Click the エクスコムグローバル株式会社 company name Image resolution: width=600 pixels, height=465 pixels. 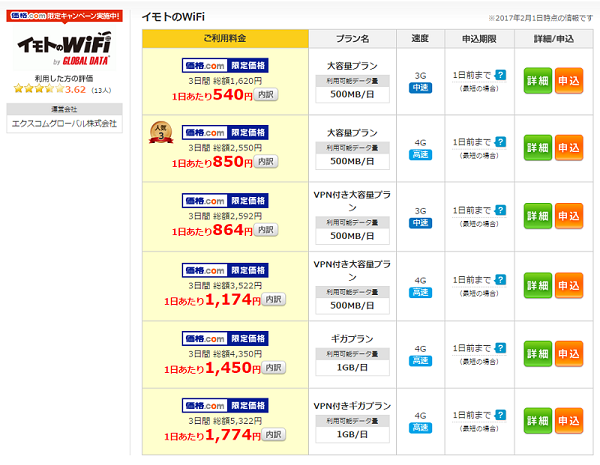[64, 124]
